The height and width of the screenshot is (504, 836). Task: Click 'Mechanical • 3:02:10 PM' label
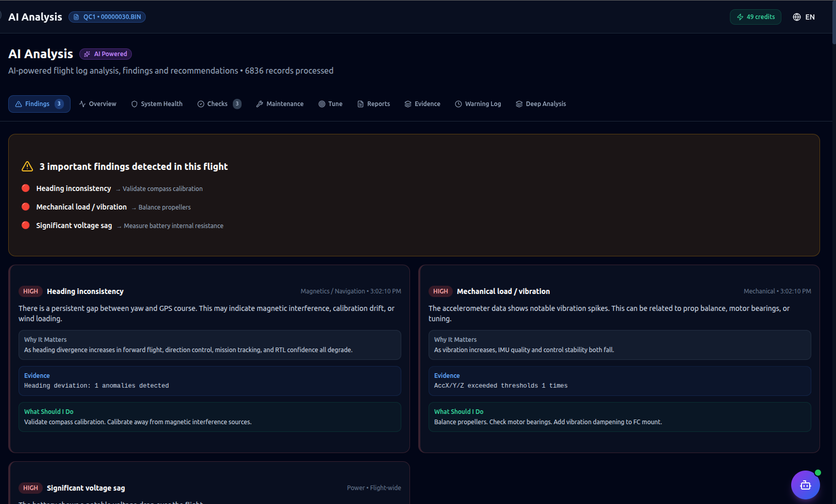[777, 291]
